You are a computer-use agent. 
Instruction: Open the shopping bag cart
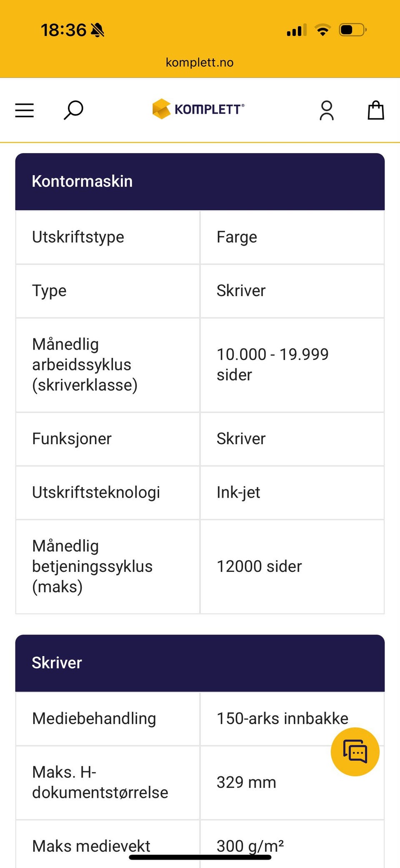pos(375,111)
